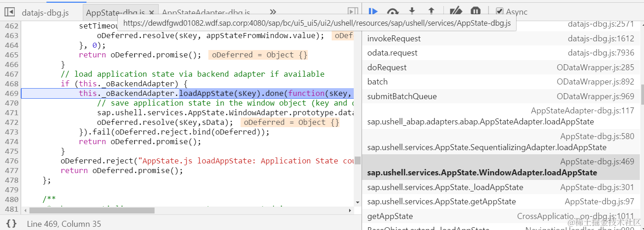The height and width of the screenshot is (230, 644).
Task: Select the doRequest call stack frame
Action: coord(501,67)
